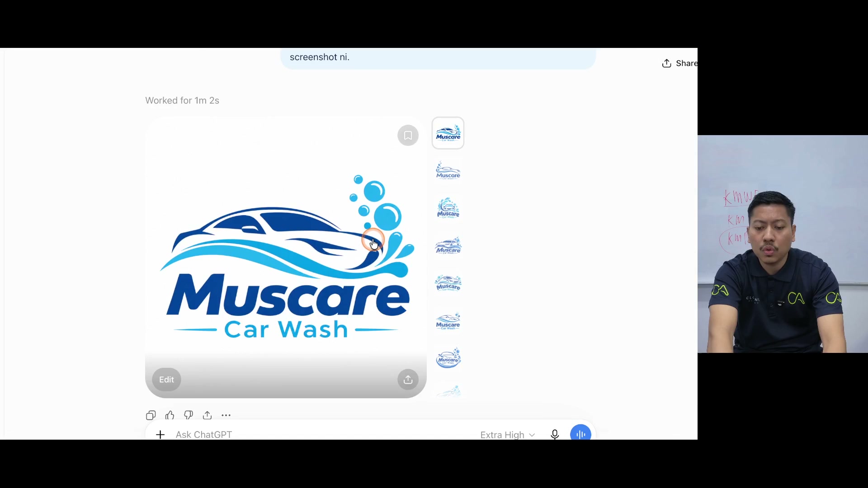This screenshot has height=488, width=868.
Task: Click the Edit button on the image
Action: pyautogui.click(x=166, y=380)
